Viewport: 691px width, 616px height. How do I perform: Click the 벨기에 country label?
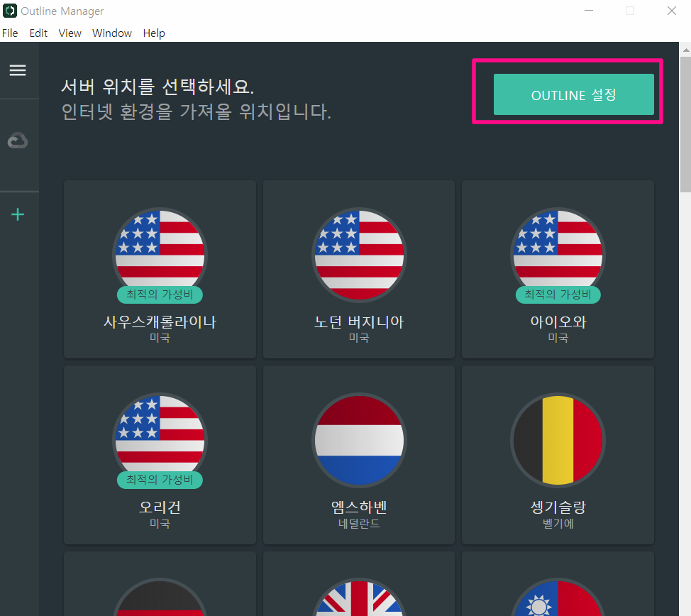(x=558, y=524)
